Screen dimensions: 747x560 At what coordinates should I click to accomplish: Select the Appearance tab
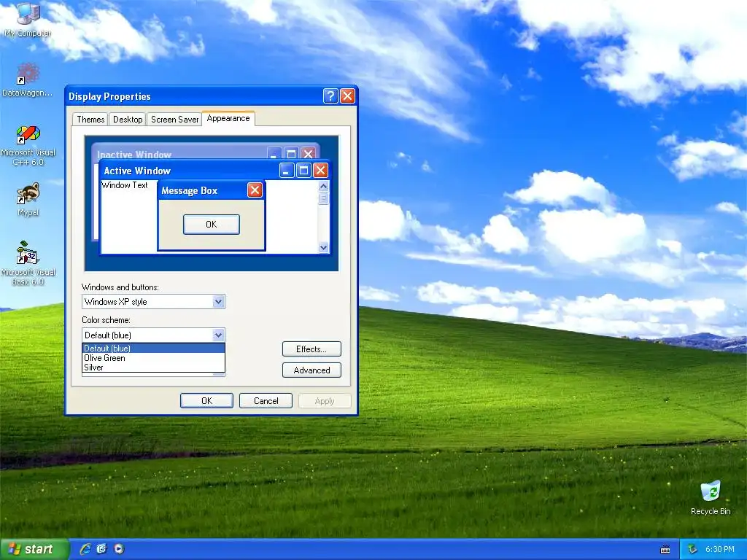[228, 119]
